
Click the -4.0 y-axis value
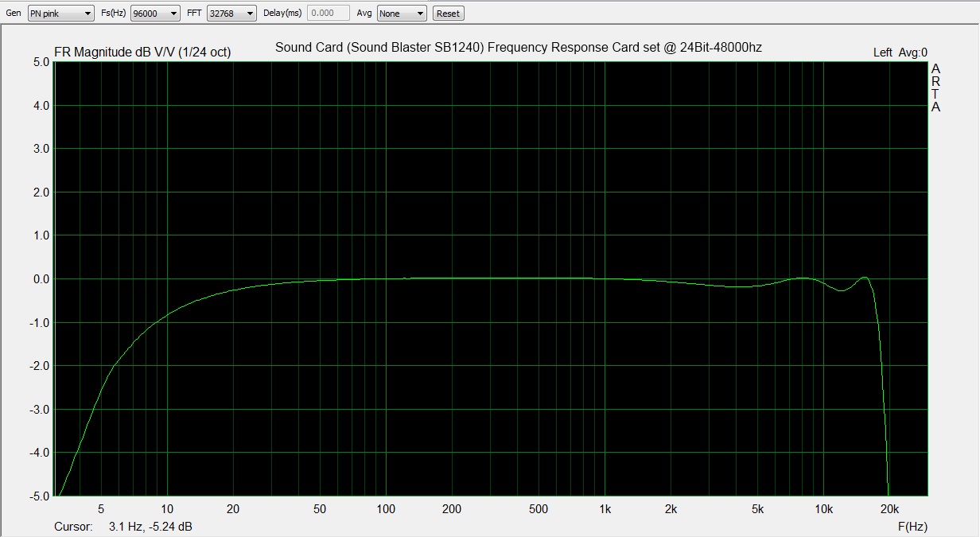[40, 453]
